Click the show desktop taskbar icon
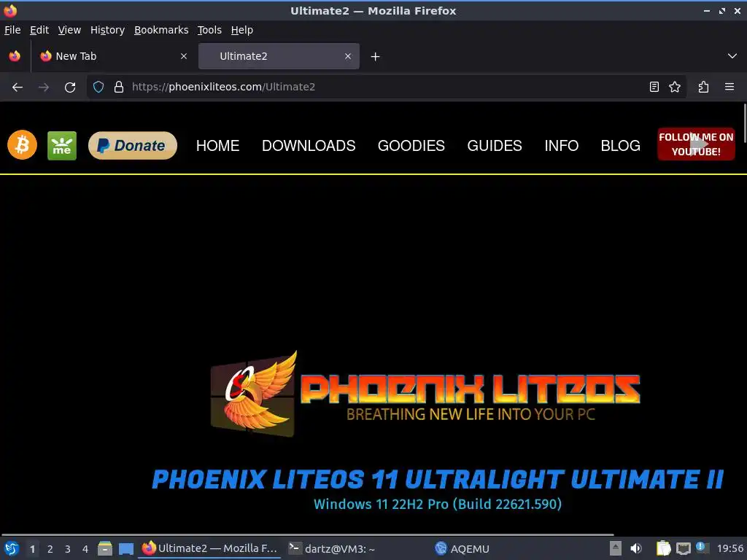The width and height of the screenshot is (747, 560). (x=125, y=548)
